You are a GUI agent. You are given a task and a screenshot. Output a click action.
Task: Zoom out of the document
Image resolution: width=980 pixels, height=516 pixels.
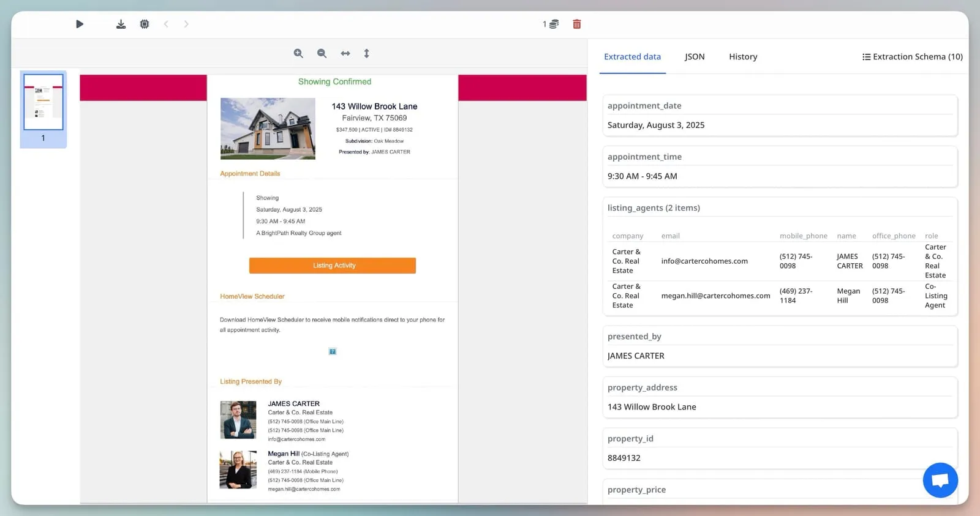click(x=322, y=54)
